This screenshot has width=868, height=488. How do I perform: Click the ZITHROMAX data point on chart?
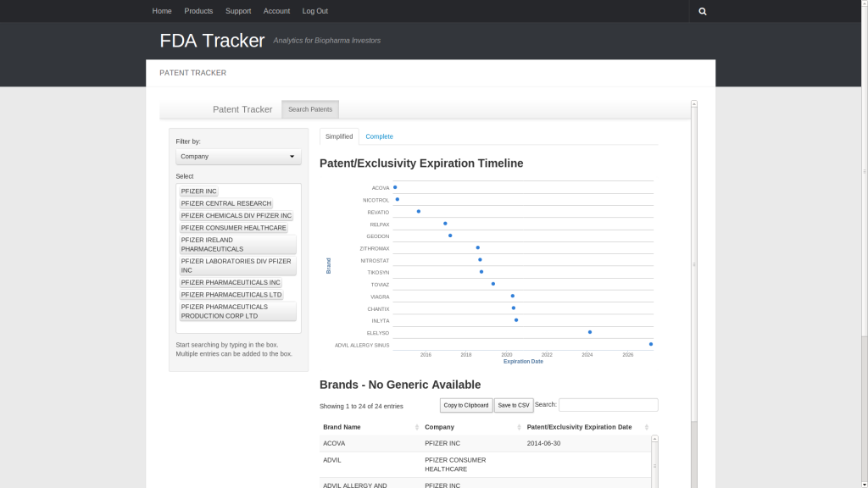coord(478,248)
